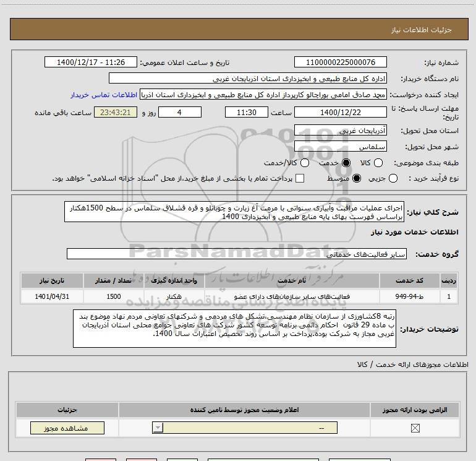
Task: Click the deadline time field 11:30
Action: [247, 112]
